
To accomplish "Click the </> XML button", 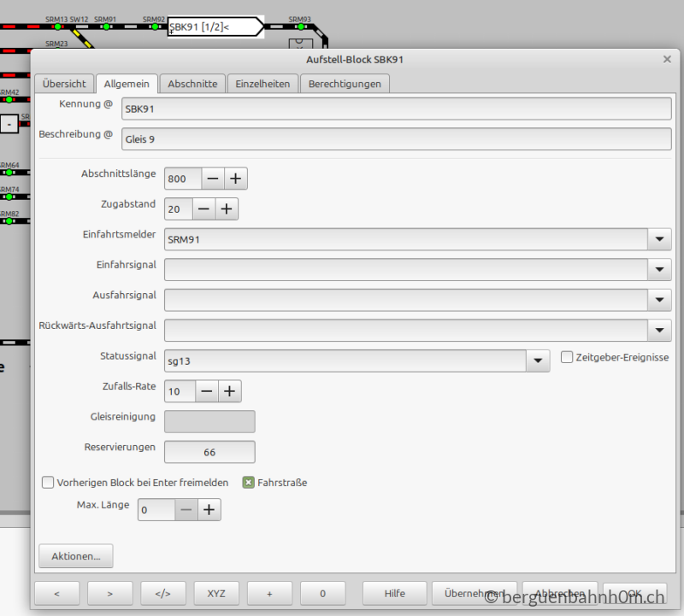I will [x=163, y=593].
